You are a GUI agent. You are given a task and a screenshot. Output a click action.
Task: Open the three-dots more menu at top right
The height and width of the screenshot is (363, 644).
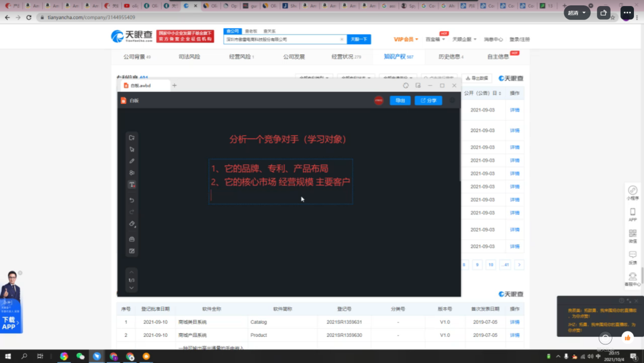(x=627, y=13)
